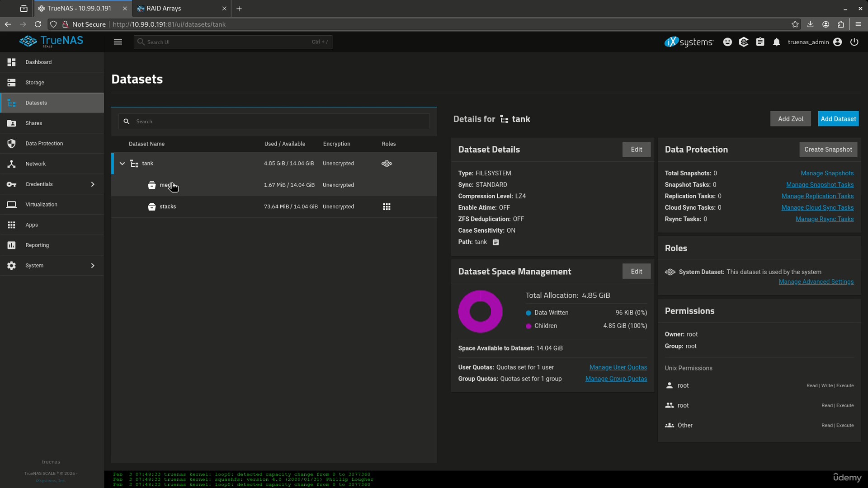Click the TrueNAS logo
868x488 pixels.
click(52, 41)
